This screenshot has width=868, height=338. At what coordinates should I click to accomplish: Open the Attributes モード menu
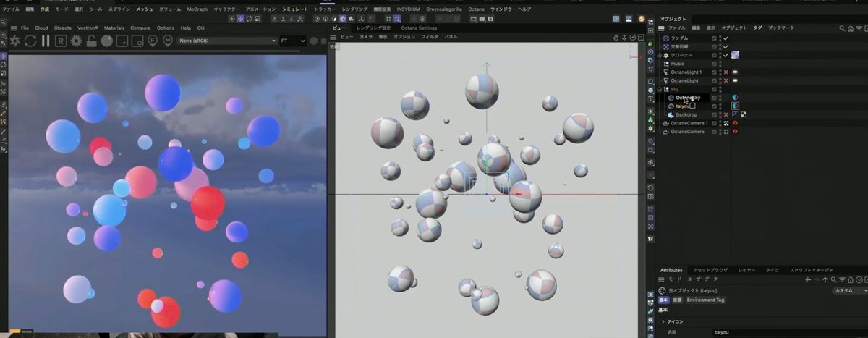click(673, 279)
